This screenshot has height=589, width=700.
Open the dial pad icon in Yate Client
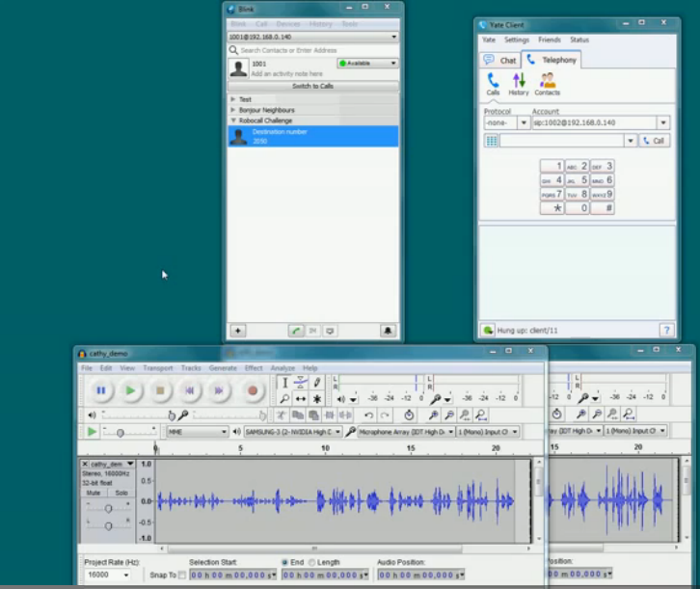pyautogui.click(x=491, y=141)
